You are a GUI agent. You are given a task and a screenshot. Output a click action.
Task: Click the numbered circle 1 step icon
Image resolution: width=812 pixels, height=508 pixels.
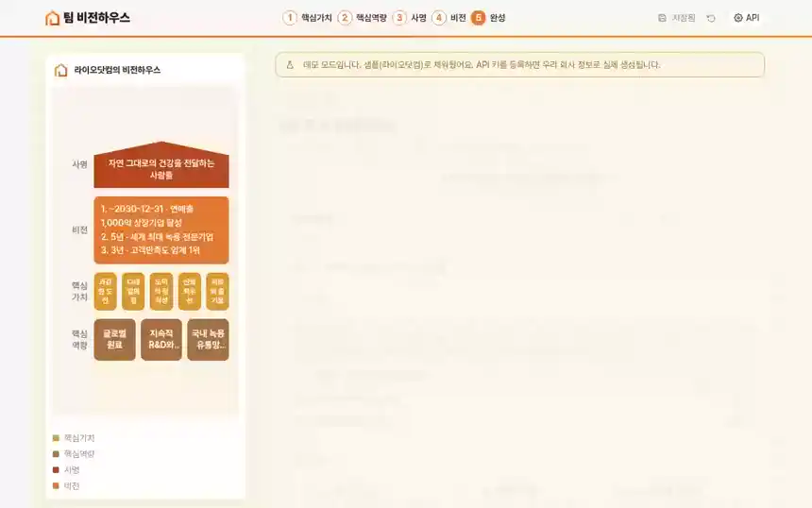point(290,18)
